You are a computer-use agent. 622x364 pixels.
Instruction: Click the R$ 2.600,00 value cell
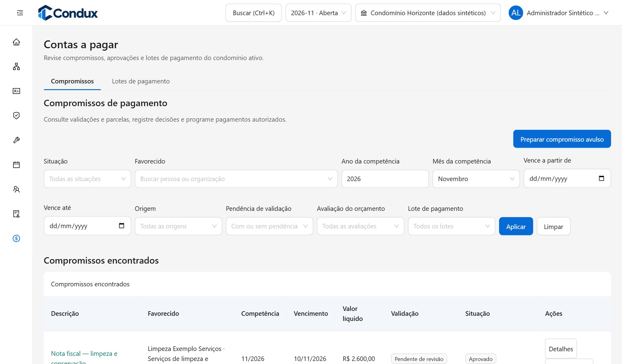pos(359,359)
